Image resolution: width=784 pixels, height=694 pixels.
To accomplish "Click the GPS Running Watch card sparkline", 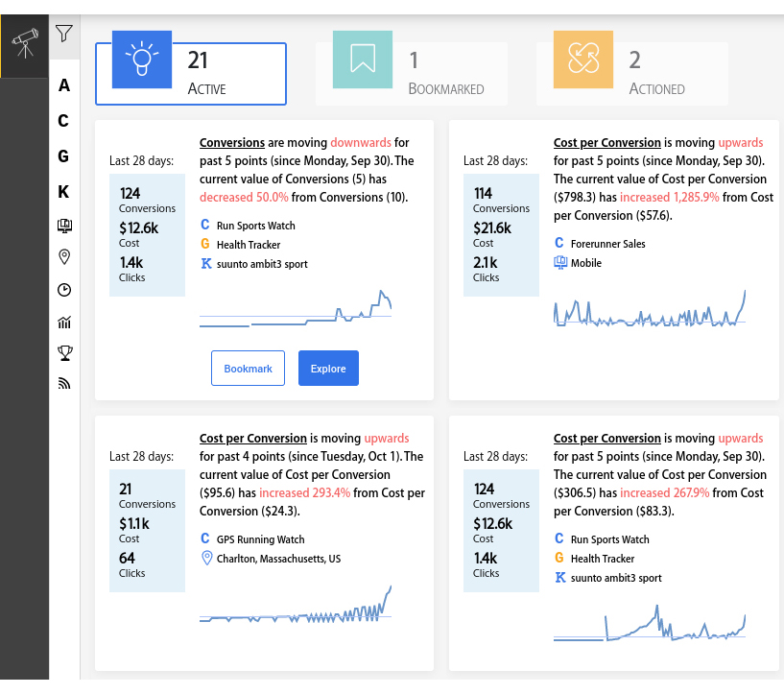I will [296, 605].
